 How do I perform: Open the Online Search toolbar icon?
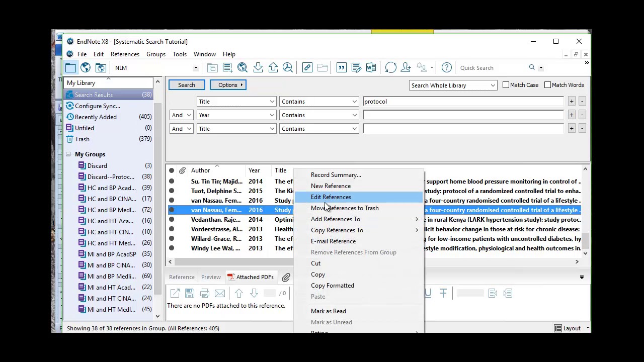click(x=243, y=68)
